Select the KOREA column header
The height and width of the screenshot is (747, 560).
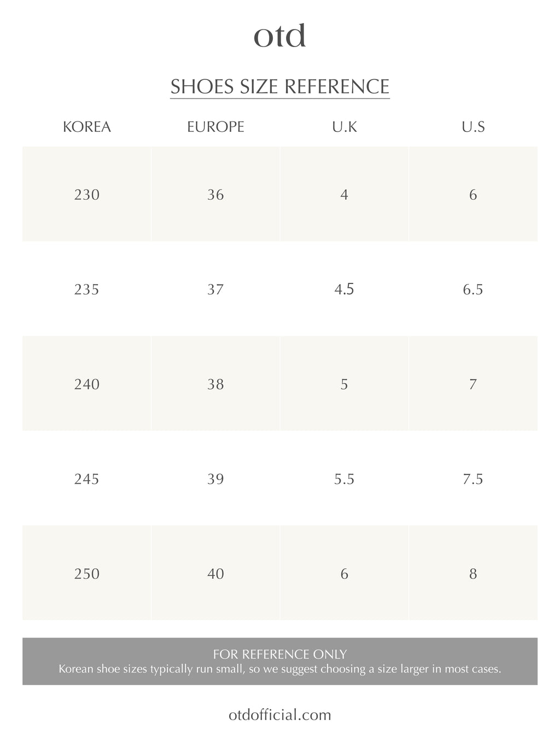point(87,127)
